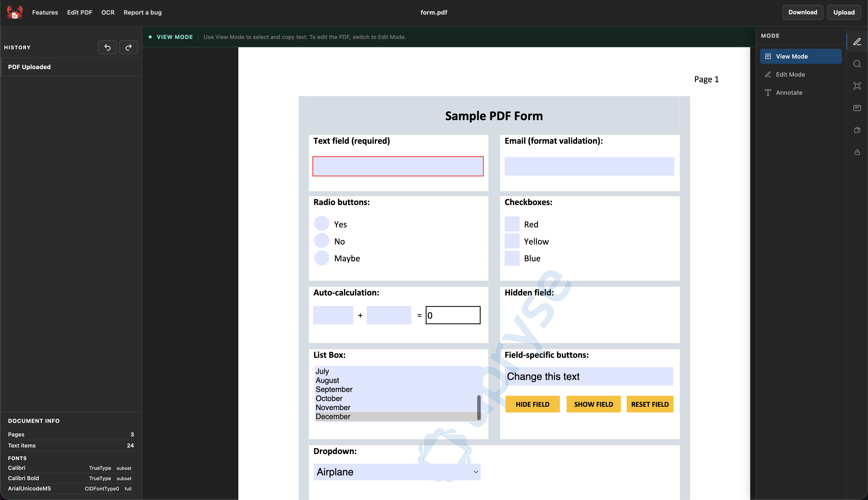The image size is (868, 500).
Task: Open the scan frame sidebar icon
Action: (x=857, y=86)
